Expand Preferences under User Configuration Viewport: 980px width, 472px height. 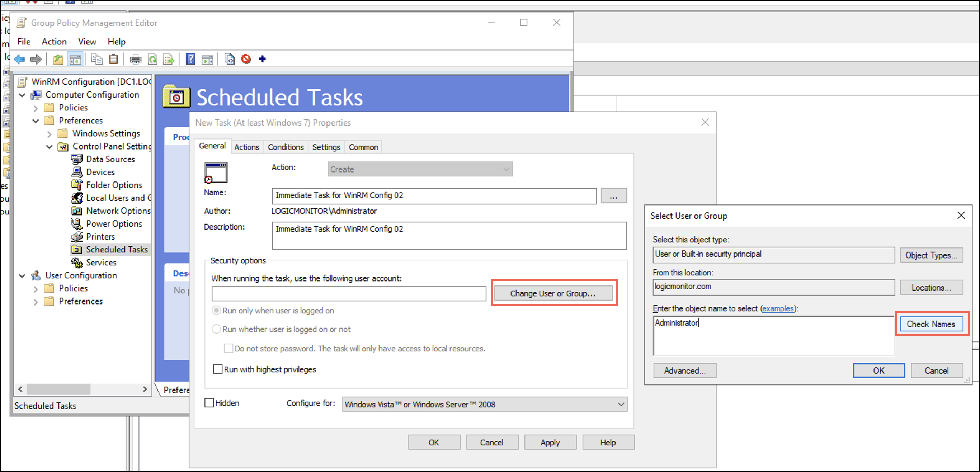coord(36,302)
